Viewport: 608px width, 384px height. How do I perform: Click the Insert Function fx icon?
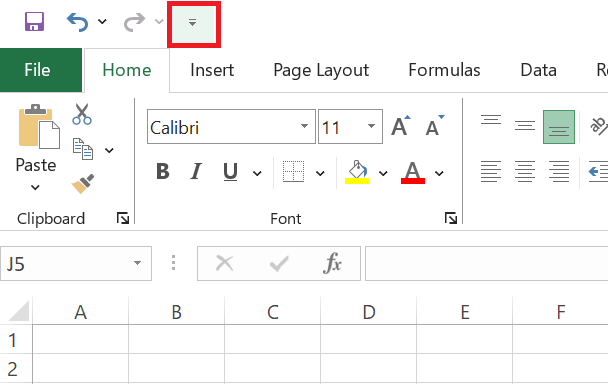332,263
